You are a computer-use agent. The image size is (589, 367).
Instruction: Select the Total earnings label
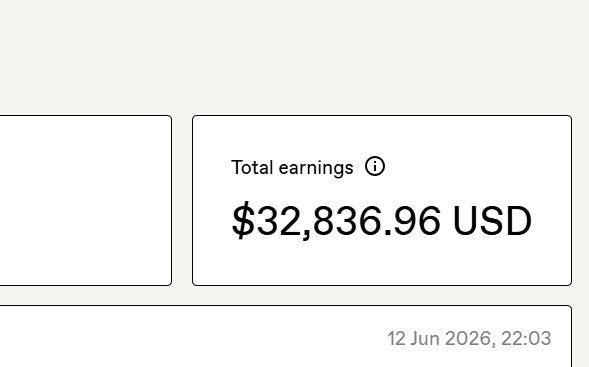point(292,168)
